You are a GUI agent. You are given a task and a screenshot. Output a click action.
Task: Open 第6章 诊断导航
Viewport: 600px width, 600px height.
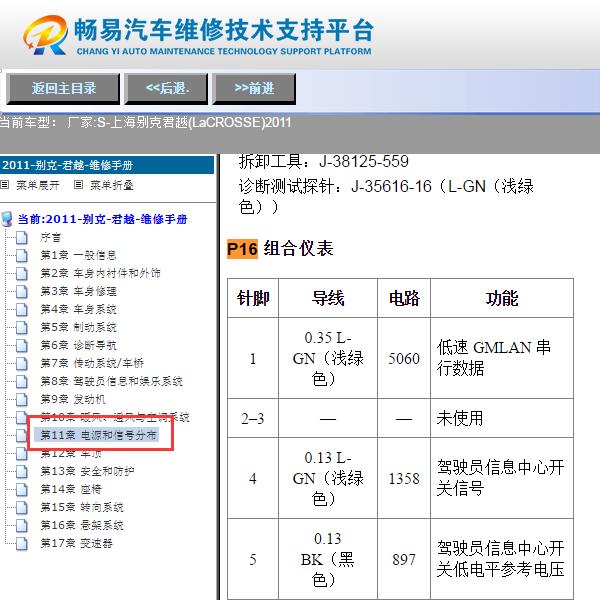pyautogui.click(x=78, y=345)
